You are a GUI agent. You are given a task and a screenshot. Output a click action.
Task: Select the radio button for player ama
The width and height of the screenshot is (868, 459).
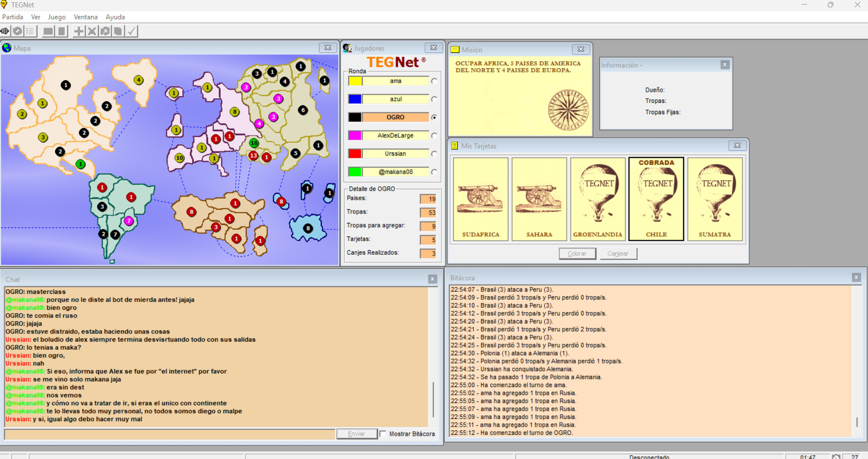434,81
